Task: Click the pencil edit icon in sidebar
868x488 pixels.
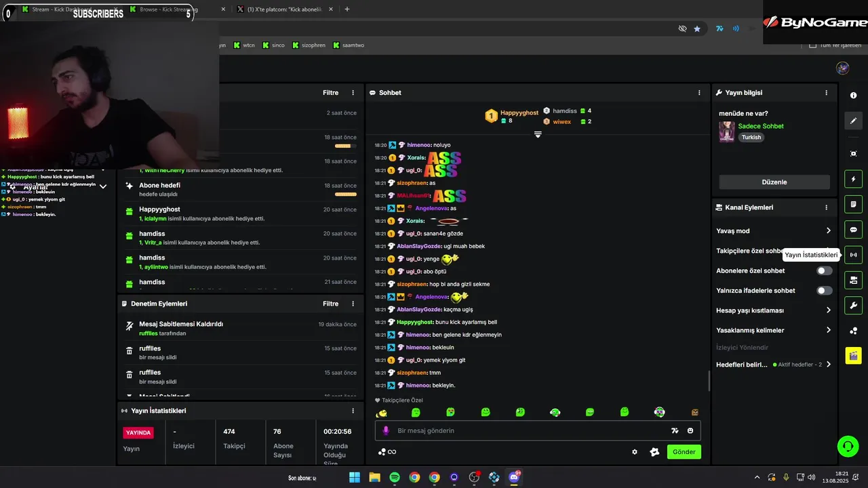Action: click(x=854, y=121)
